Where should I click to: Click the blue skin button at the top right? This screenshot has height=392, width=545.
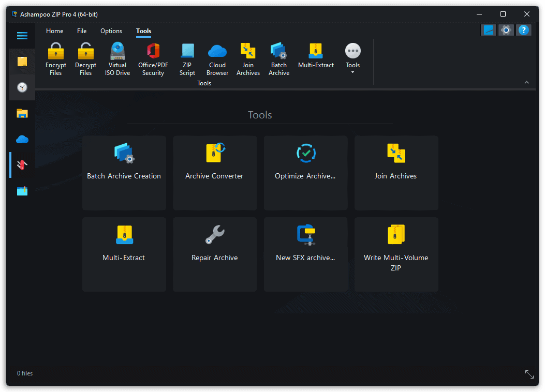point(489,30)
